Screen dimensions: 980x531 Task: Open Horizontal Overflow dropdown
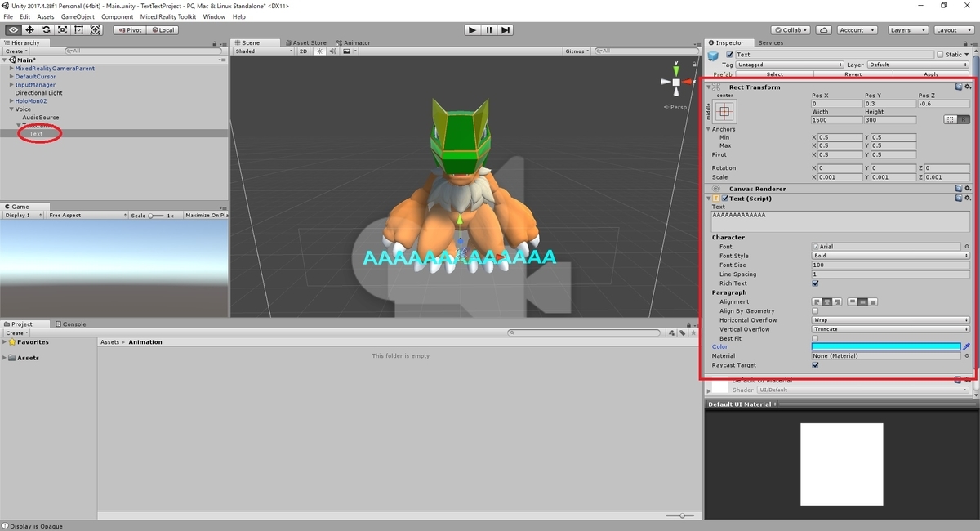[891, 320]
